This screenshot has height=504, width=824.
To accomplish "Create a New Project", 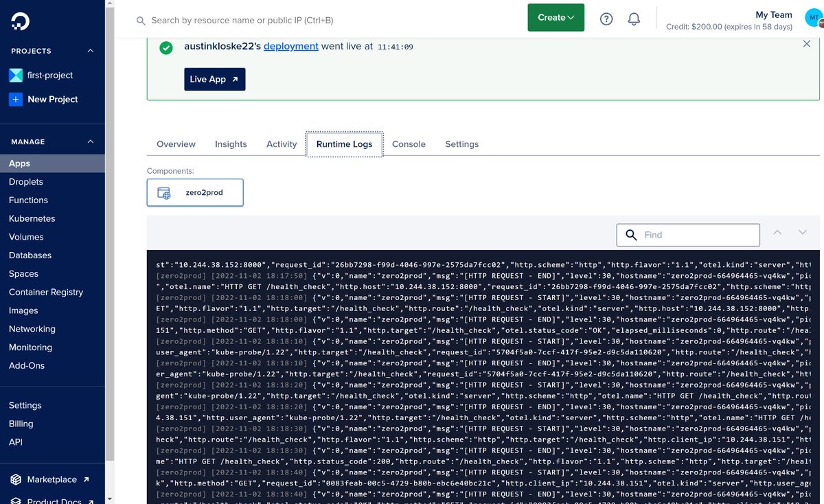I will coord(52,100).
